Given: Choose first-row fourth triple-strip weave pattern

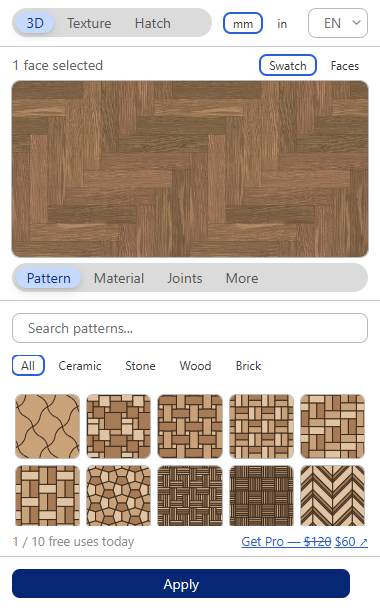Looking at the screenshot, I should pyautogui.click(x=261, y=426).
